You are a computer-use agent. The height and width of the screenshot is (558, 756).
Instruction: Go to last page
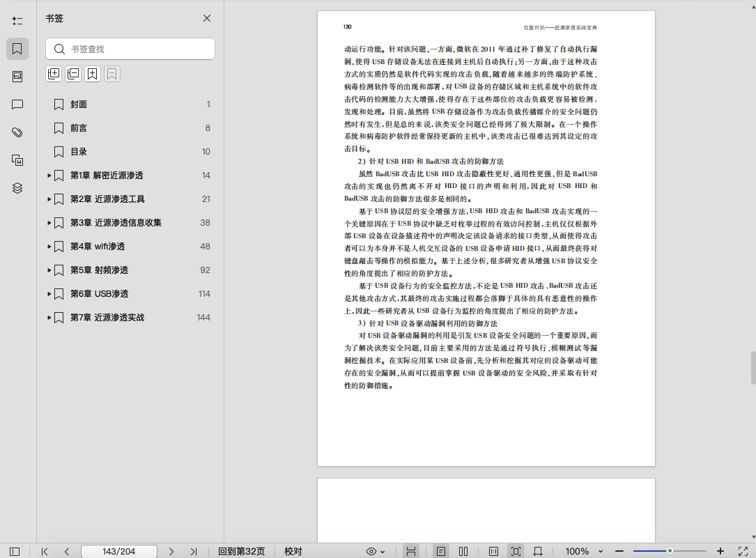coord(193,551)
